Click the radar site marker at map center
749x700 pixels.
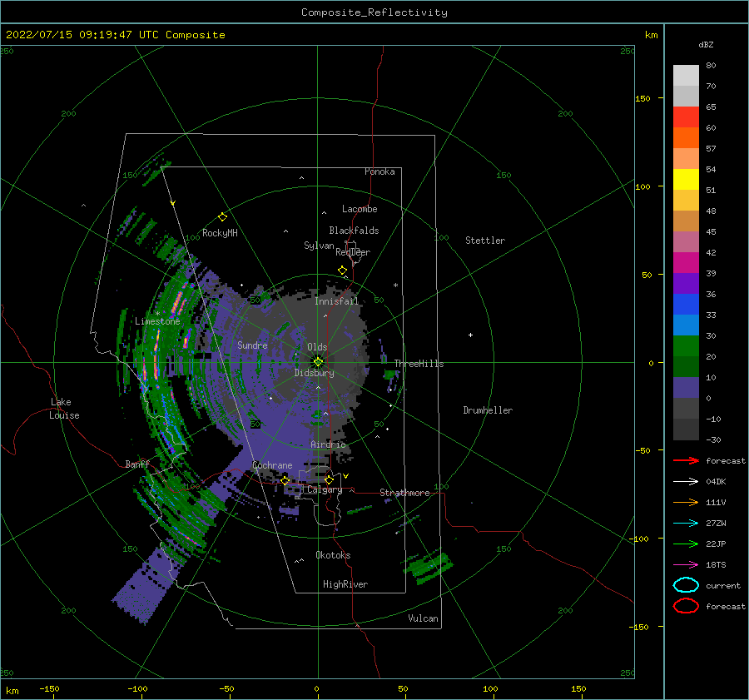(x=318, y=362)
